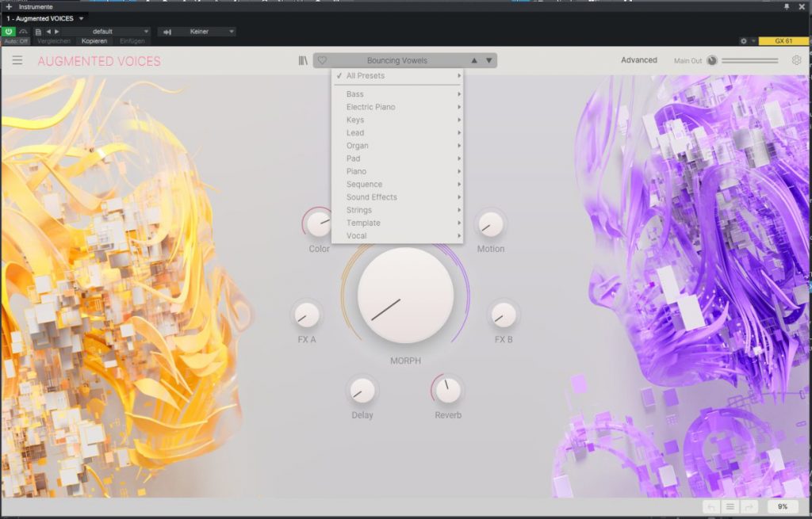
Task: Click the sidechain input icon
Action: pyautogui.click(x=167, y=32)
